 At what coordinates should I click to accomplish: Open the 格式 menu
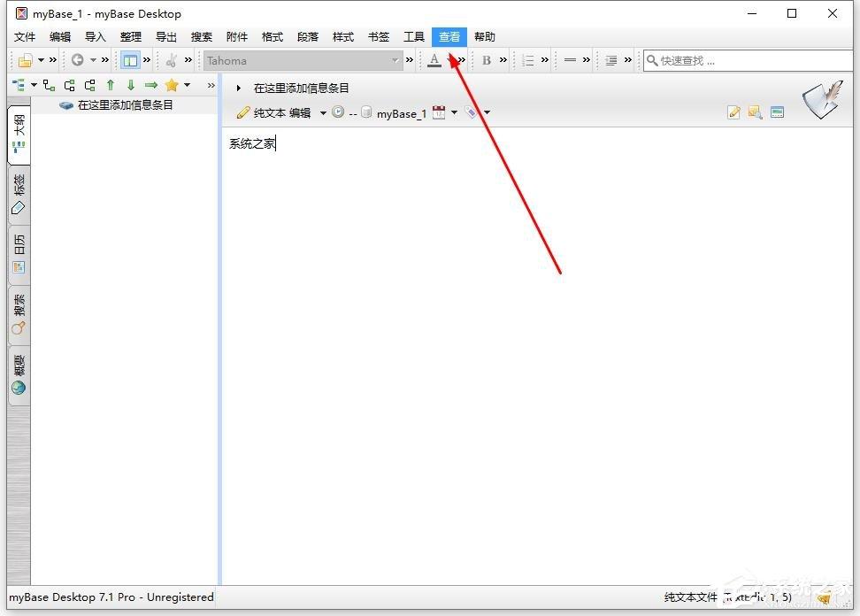pos(272,37)
